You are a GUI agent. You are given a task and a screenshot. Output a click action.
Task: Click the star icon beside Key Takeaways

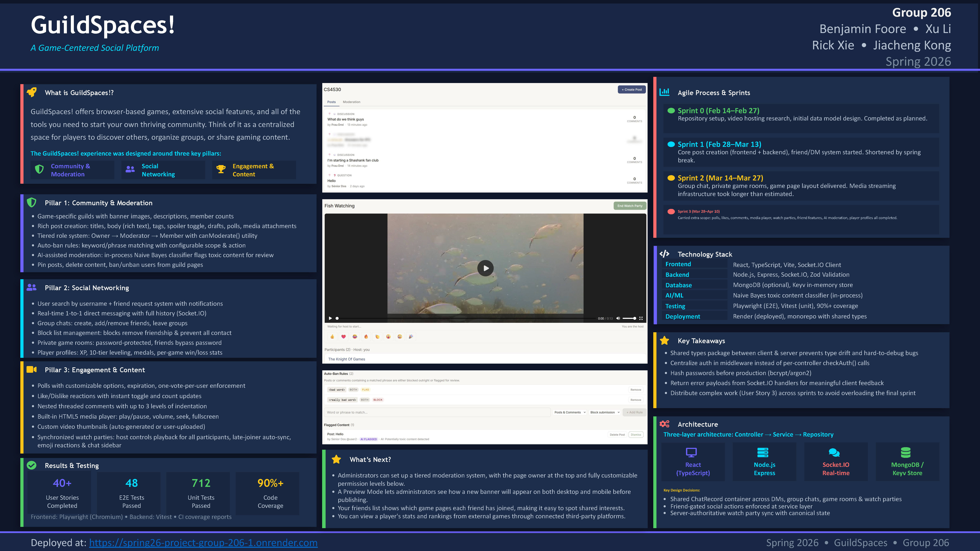click(x=664, y=340)
